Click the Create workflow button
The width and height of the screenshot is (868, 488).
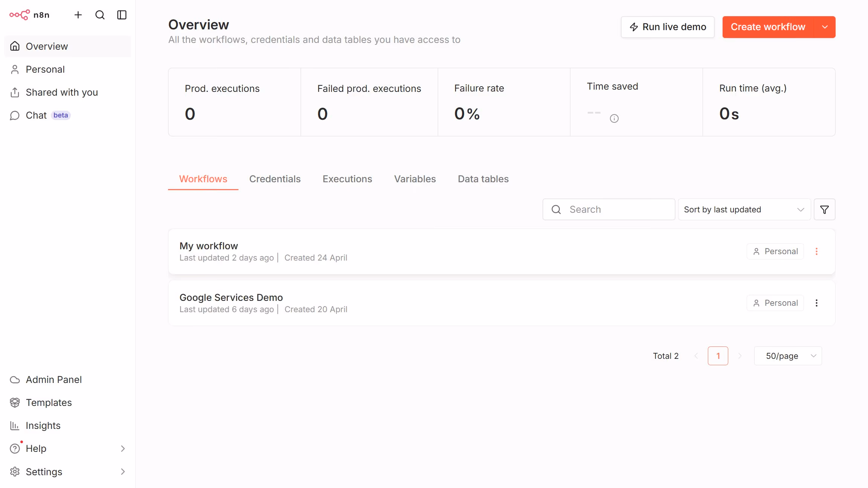click(768, 27)
